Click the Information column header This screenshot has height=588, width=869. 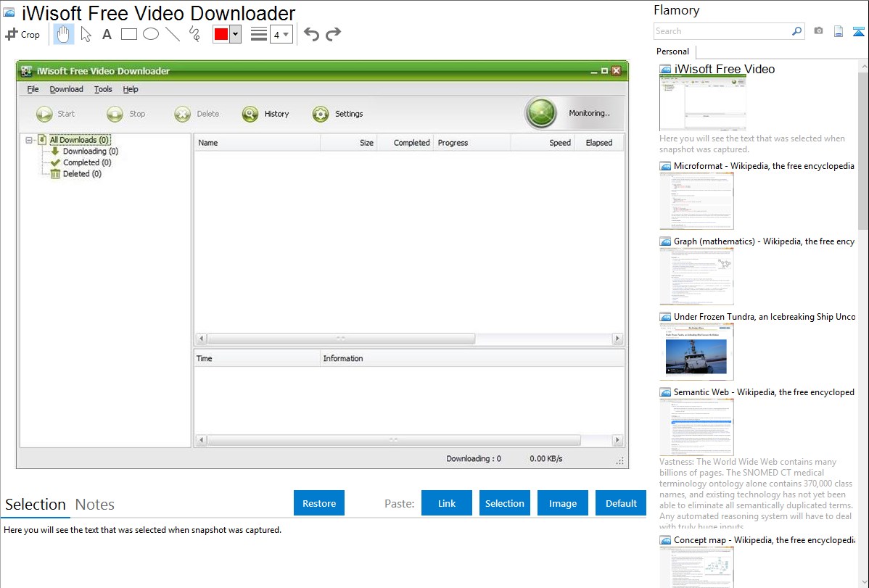(x=472, y=359)
